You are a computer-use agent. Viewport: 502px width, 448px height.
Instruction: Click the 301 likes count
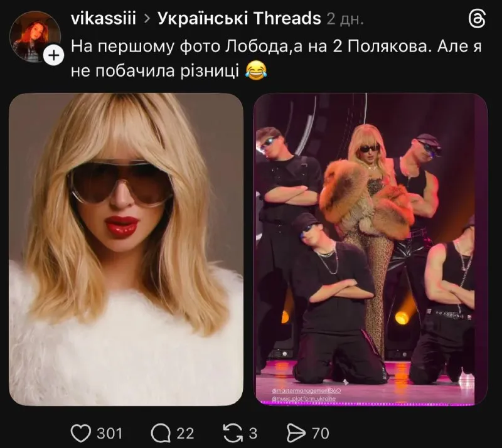click(x=109, y=432)
